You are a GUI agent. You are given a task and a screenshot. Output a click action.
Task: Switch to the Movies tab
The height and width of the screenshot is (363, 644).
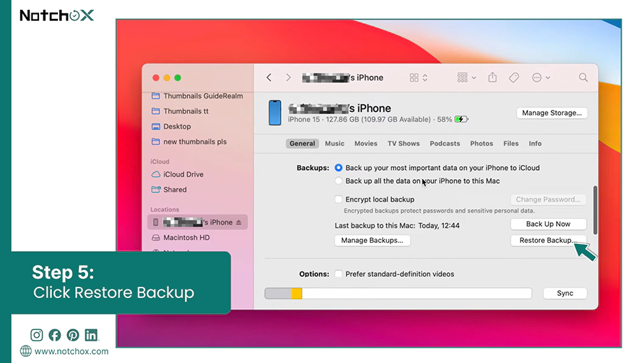coord(365,143)
